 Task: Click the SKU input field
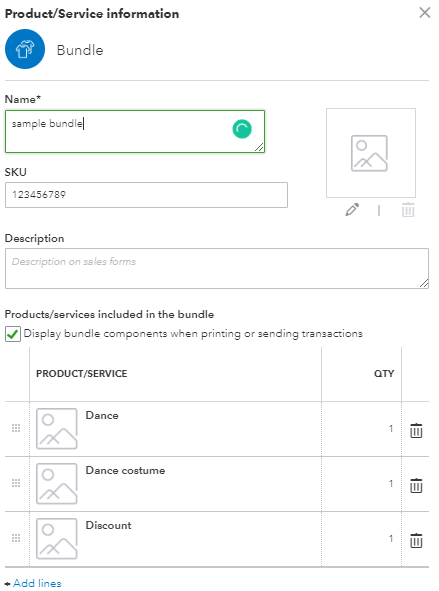coord(146,195)
